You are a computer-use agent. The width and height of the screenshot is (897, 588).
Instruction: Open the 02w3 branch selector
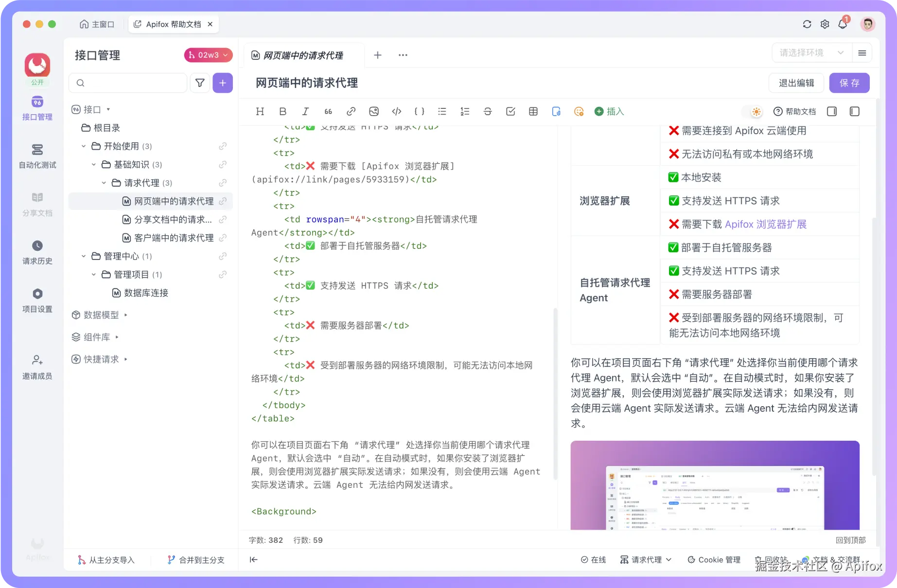[x=208, y=55]
